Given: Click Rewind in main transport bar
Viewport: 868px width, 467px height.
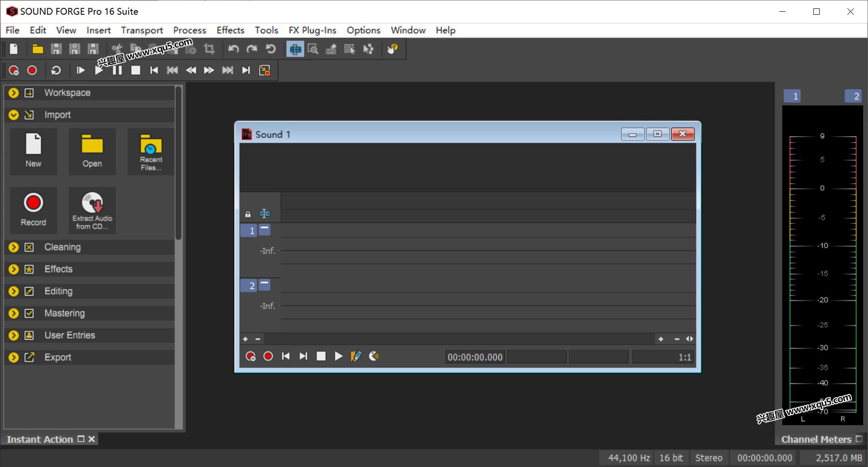Looking at the screenshot, I should click(191, 70).
